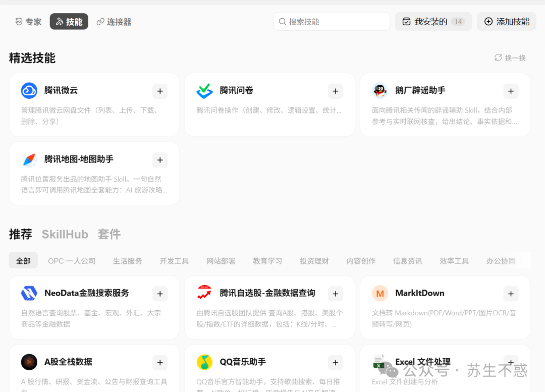
Task: Add the 腾讯地图·地图助手 skill with its plus icon
Action: (x=160, y=160)
